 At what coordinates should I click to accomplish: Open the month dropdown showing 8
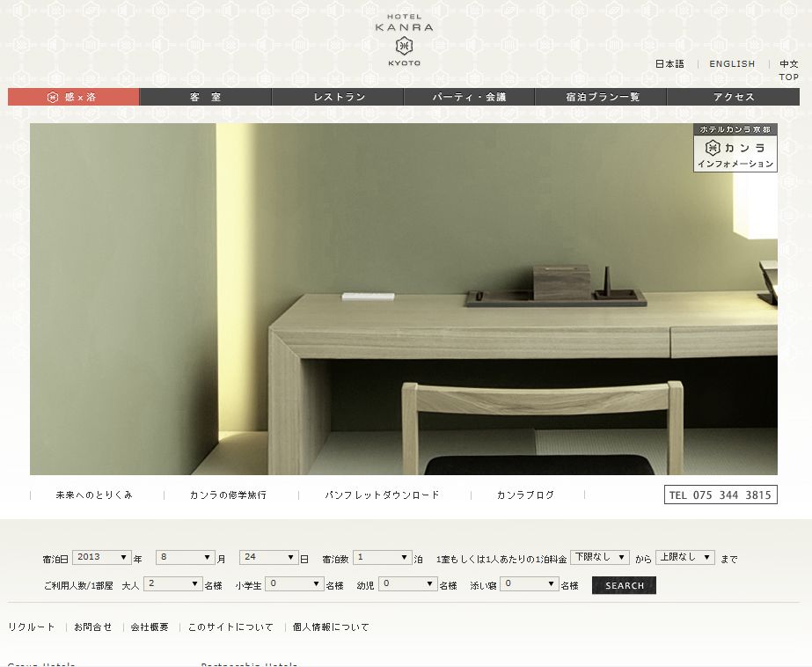click(x=186, y=557)
